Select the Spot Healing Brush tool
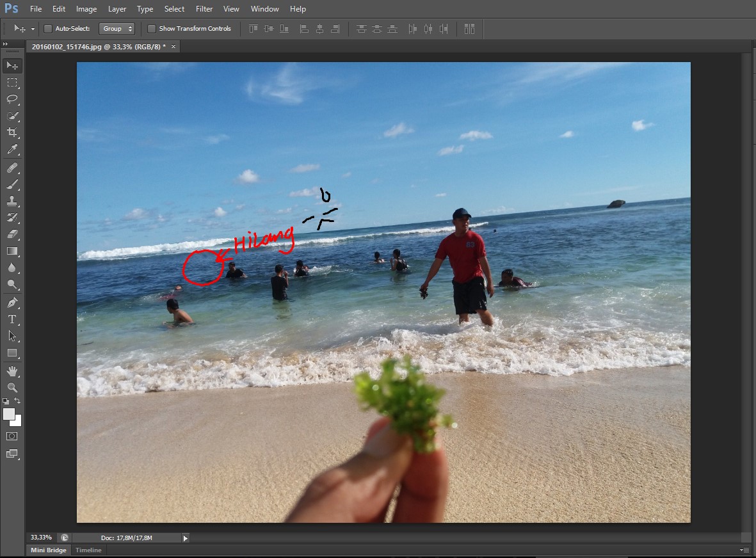Viewport: 756px width, 558px height. click(x=12, y=168)
